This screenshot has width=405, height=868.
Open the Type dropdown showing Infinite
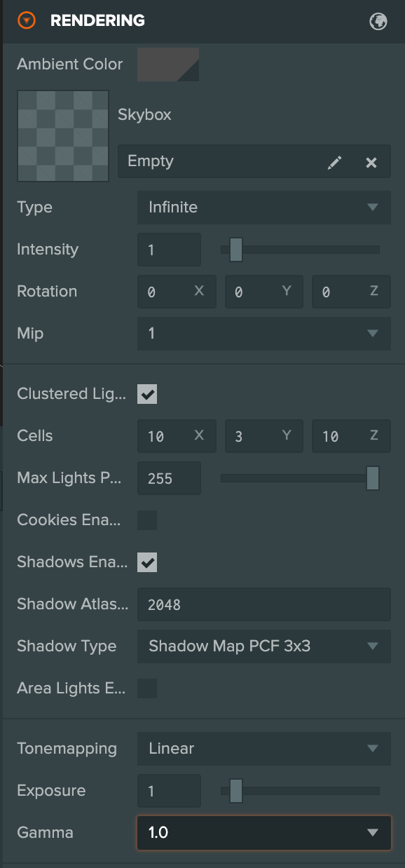click(263, 208)
